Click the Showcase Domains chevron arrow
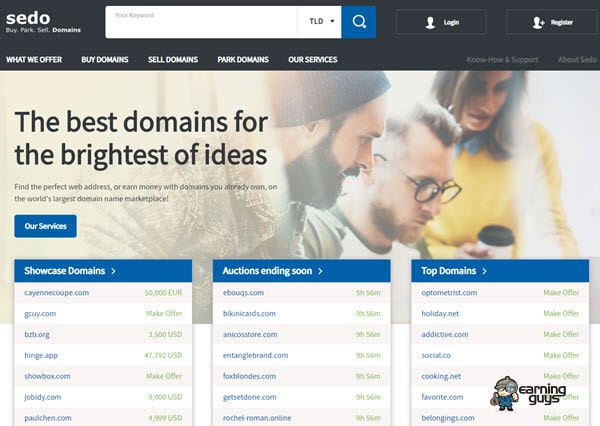600x426 pixels. pyautogui.click(x=113, y=271)
